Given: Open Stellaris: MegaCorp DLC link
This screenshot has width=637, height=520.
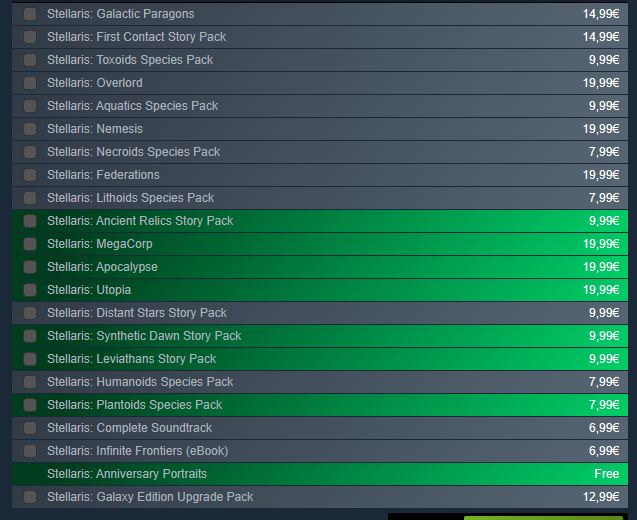Looking at the screenshot, I should [100, 244].
